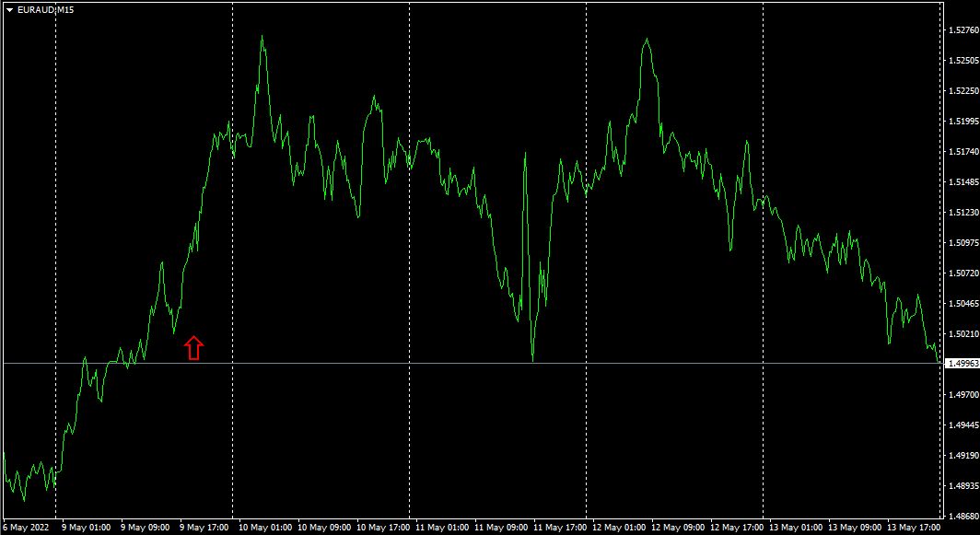Viewport: 980px width, 535px height.
Task: Click the 9 May 09:00 time label
Action: click(145, 528)
